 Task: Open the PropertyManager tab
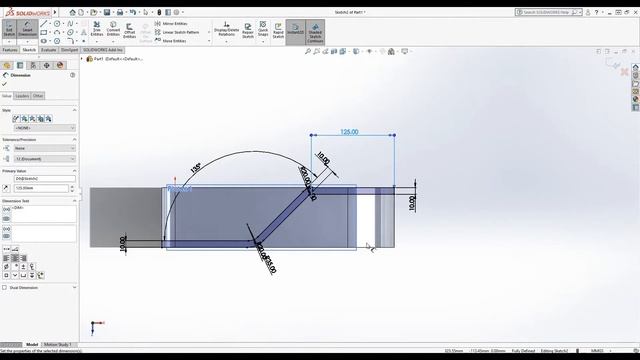coord(20,65)
